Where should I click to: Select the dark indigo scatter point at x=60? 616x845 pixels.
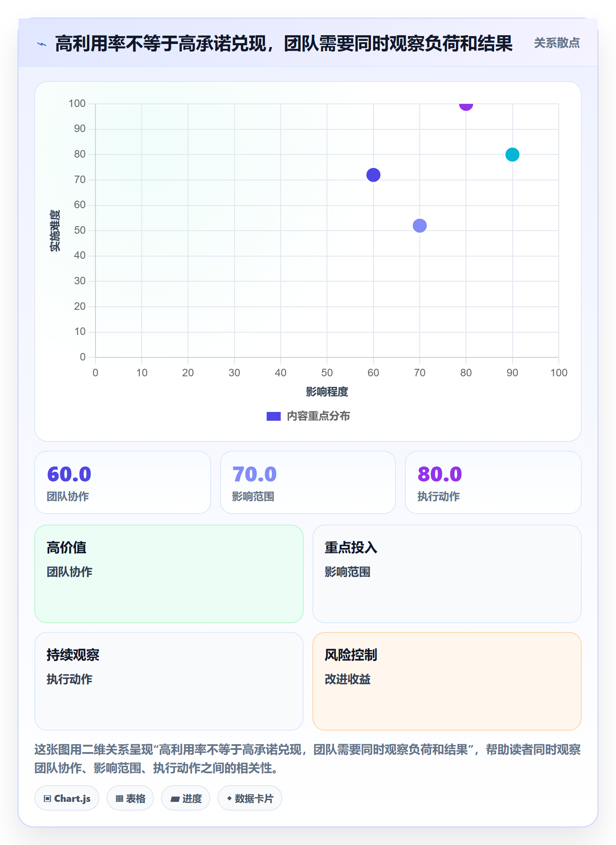[373, 175]
